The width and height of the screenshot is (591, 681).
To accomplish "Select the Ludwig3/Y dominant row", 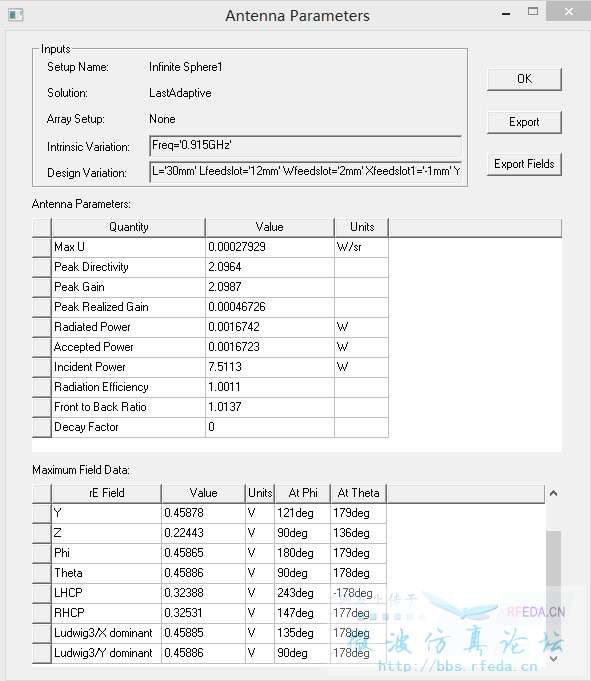I will (209, 653).
